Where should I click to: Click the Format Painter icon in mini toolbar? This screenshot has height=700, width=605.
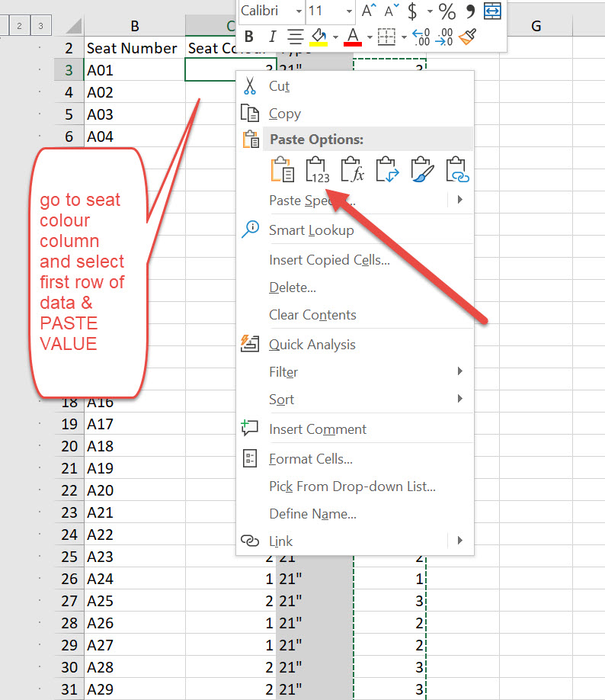[468, 36]
